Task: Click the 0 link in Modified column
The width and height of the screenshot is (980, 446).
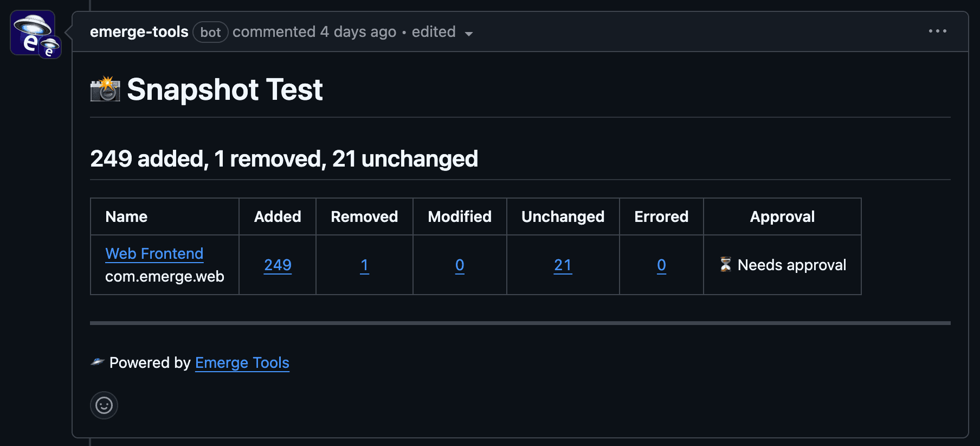Action: pyautogui.click(x=459, y=265)
